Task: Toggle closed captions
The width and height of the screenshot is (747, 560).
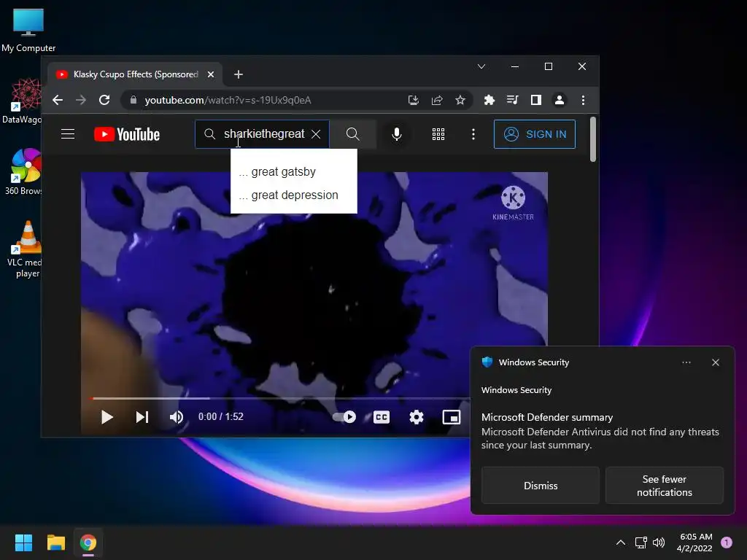Action: (381, 417)
